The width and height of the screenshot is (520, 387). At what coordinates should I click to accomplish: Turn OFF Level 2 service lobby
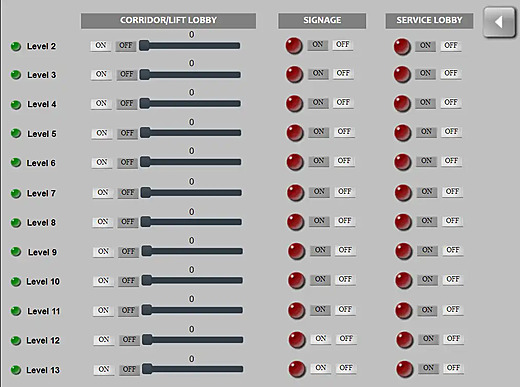tap(451, 45)
